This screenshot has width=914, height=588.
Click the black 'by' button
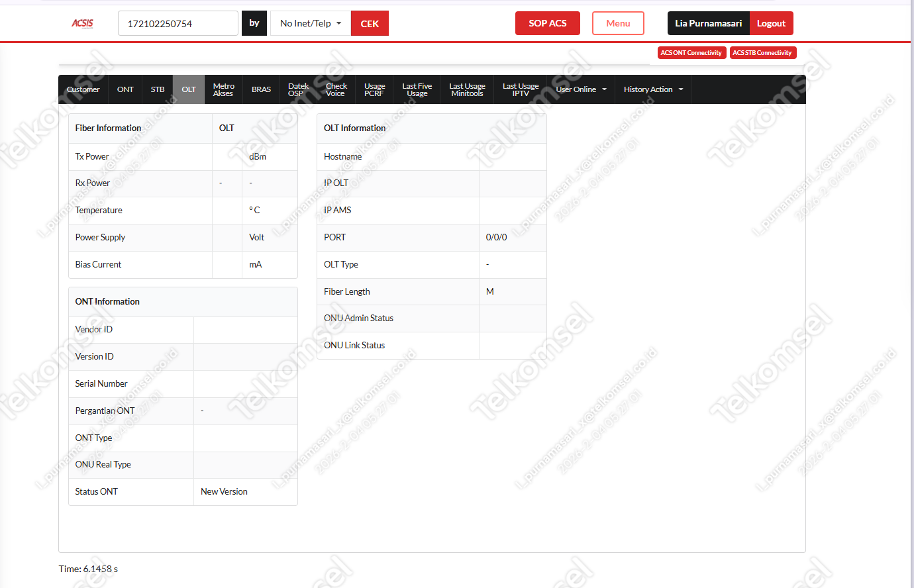tap(254, 23)
